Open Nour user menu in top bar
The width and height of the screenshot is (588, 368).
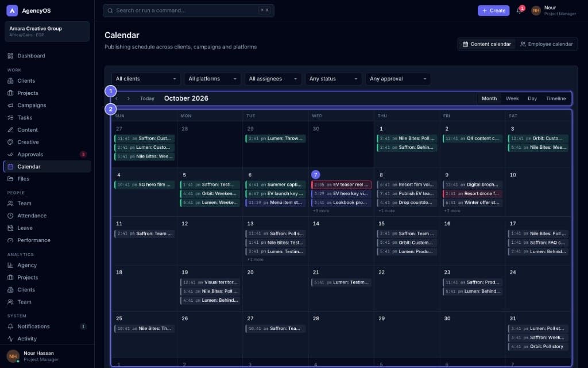click(x=554, y=10)
